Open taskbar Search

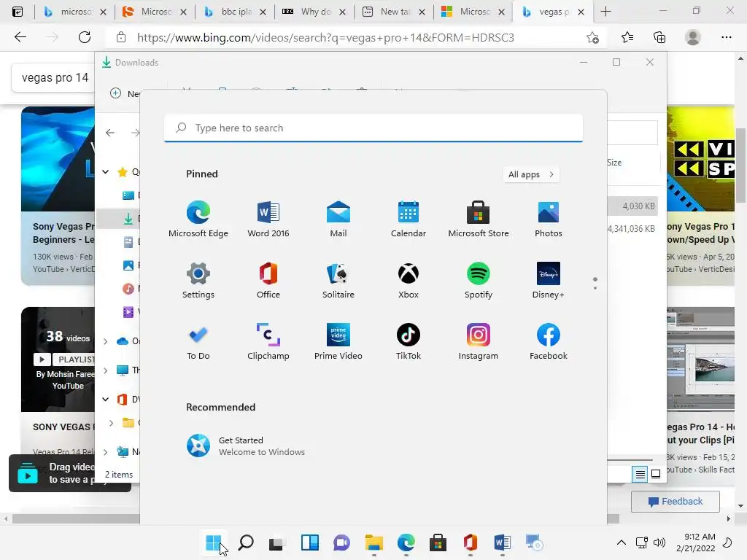tap(246, 542)
